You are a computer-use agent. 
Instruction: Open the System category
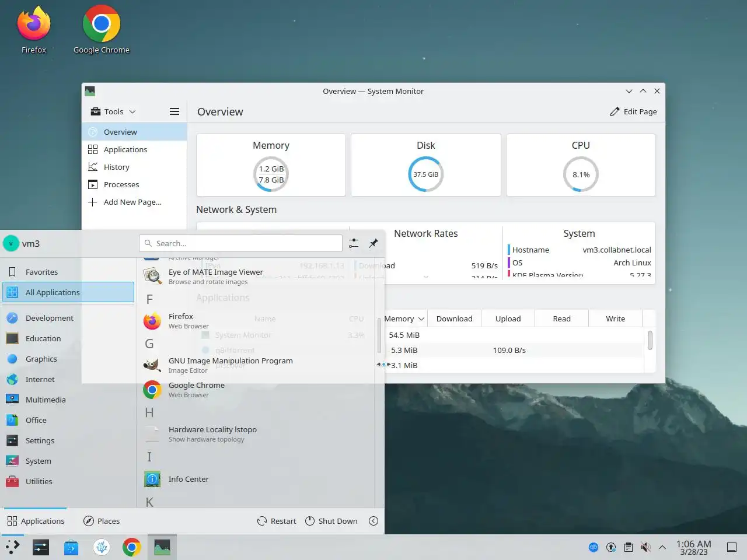[x=68, y=461]
